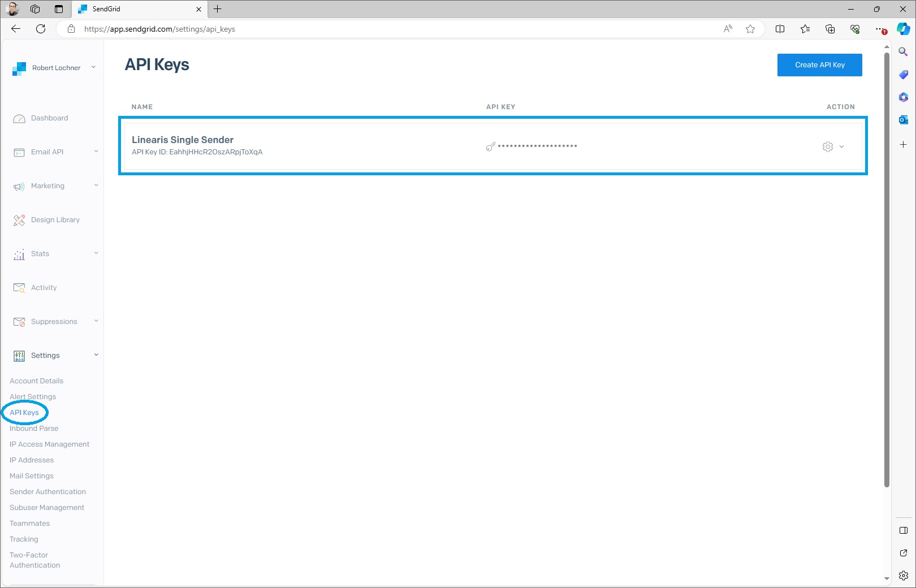Viewport: 916px width, 588px height.
Task: Open Edge sidebar search icon
Action: point(904,52)
